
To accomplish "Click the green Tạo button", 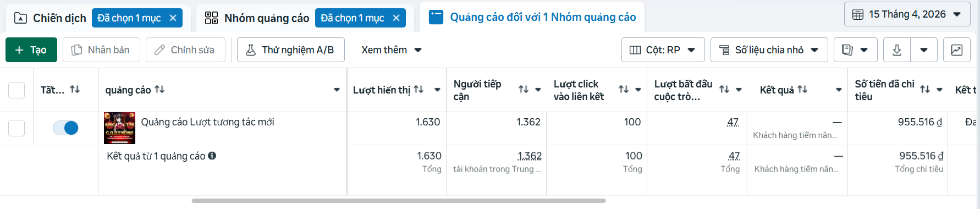I will coord(31,50).
